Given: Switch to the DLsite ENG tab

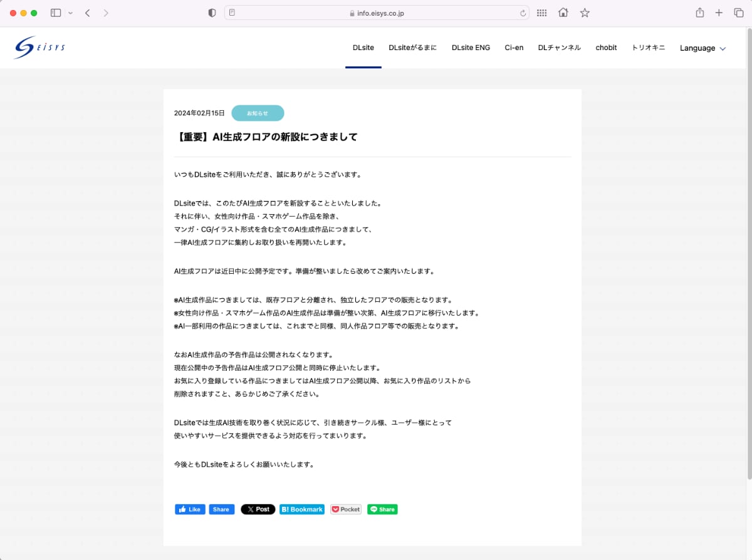Looking at the screenshot, I should (x=471, y=48).
